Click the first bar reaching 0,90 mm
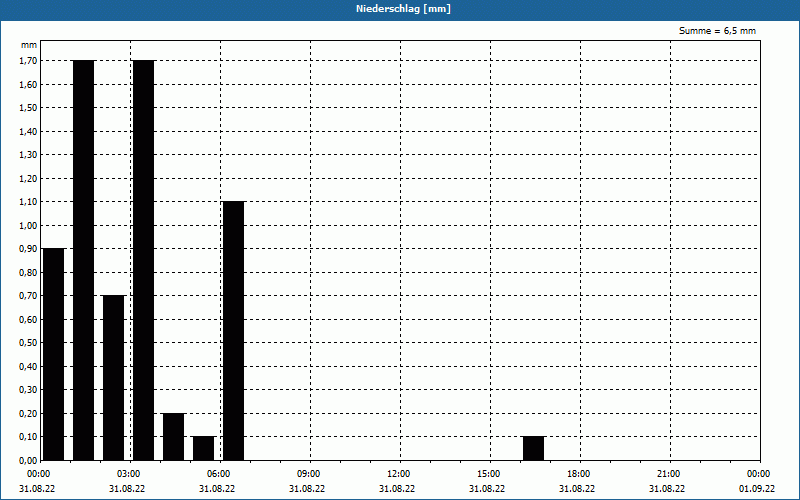Viewport: 800px width, 500px height. [54, 355]
